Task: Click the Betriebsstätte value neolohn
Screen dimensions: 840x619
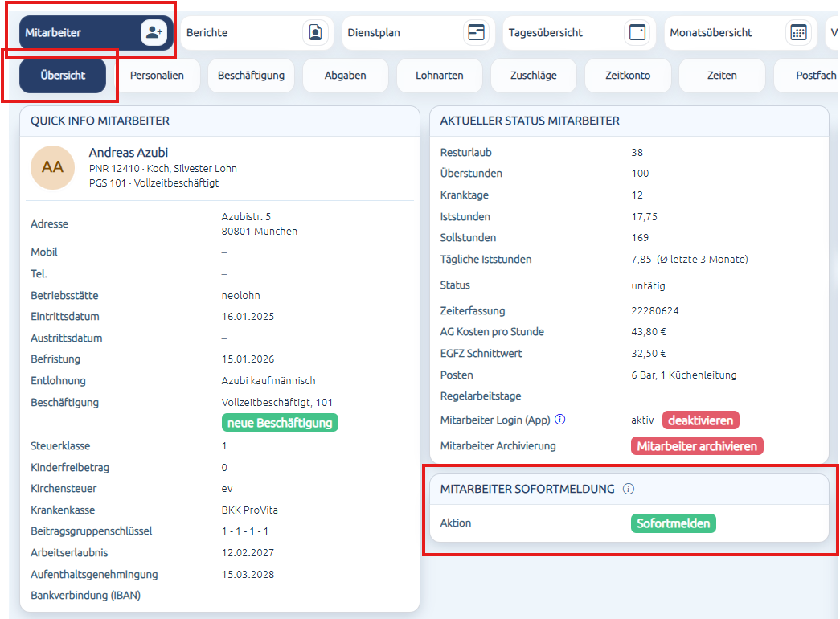Action: [240, 295]
